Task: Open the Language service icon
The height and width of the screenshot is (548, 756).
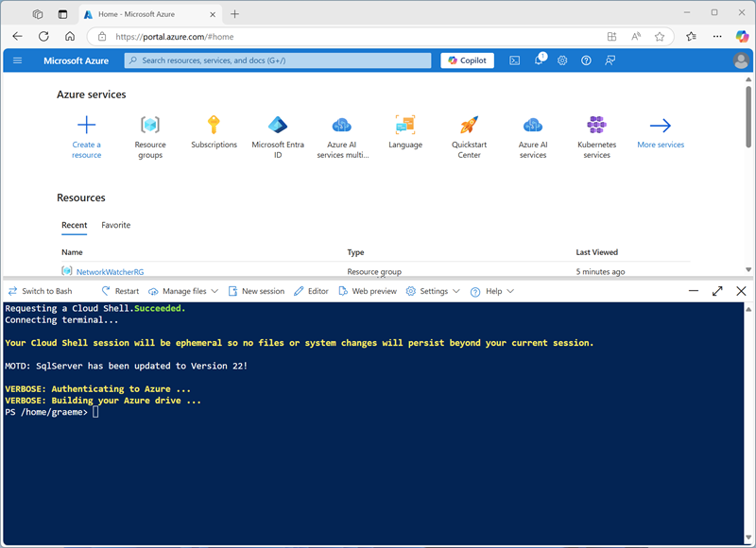Action: tap(405, 125)
